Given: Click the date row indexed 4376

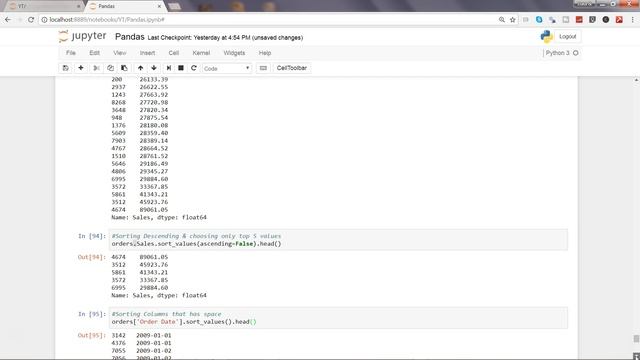Looking at the screenshot, I should [x=141, y=343].
